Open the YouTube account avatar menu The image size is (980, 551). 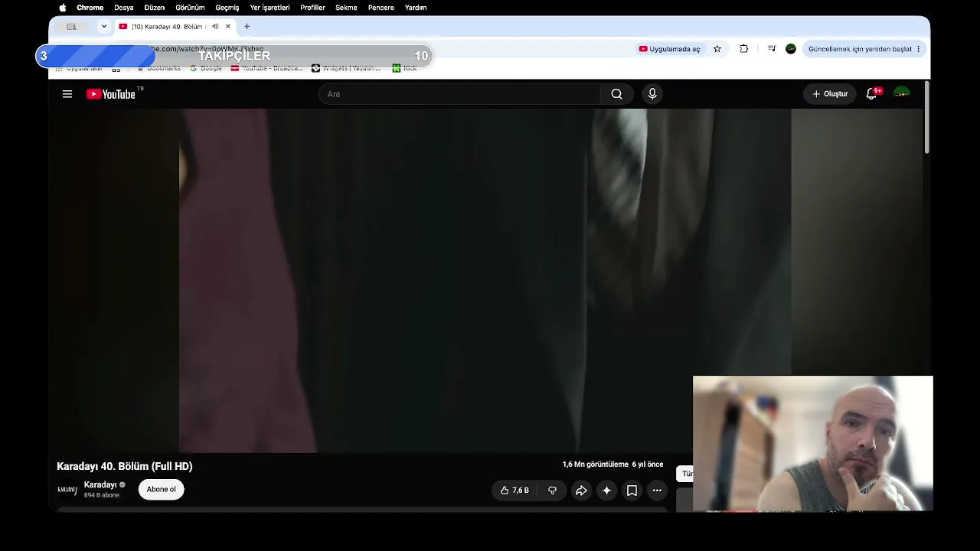(902, 94)
